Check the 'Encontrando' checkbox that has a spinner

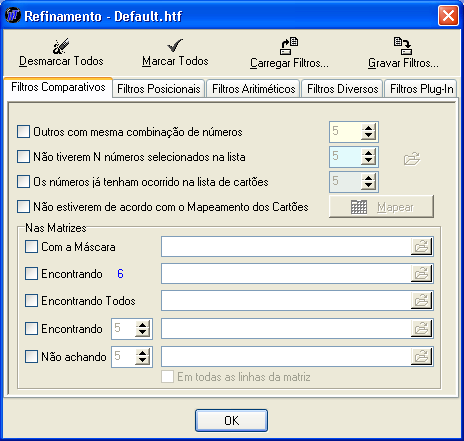(31, 329)
